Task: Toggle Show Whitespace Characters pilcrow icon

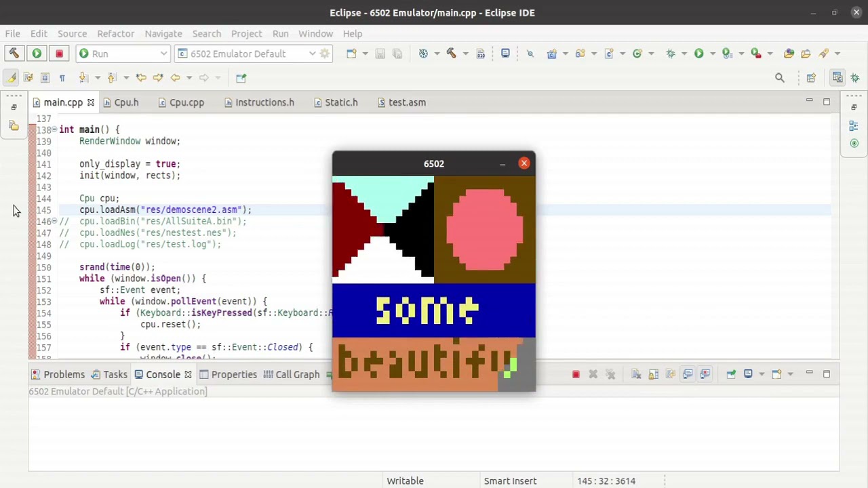Action: 62,78
